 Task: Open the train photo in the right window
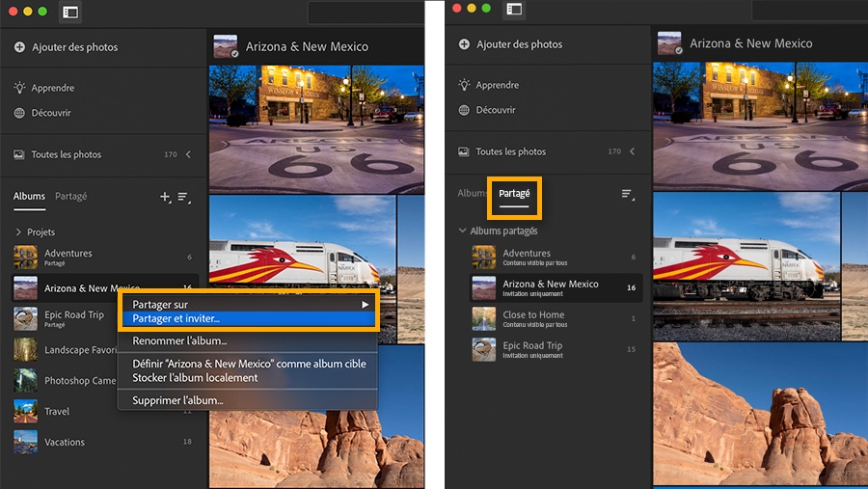tap(746, 266)
